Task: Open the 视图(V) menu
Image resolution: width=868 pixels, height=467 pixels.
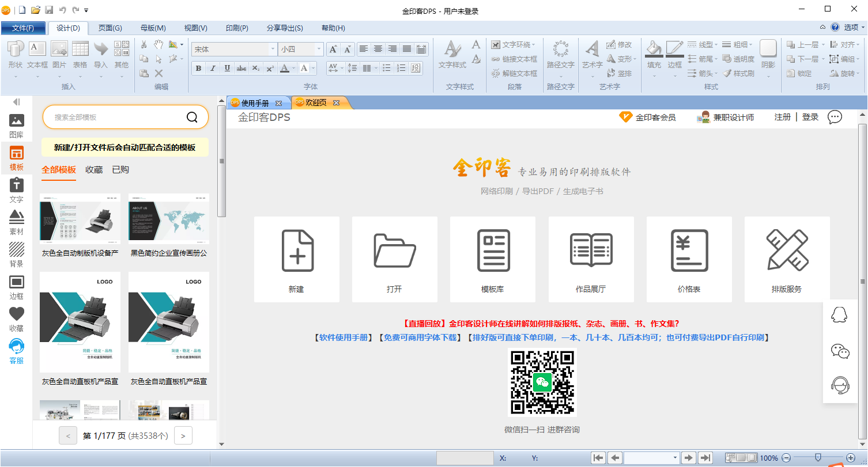Action: [196, 28]
